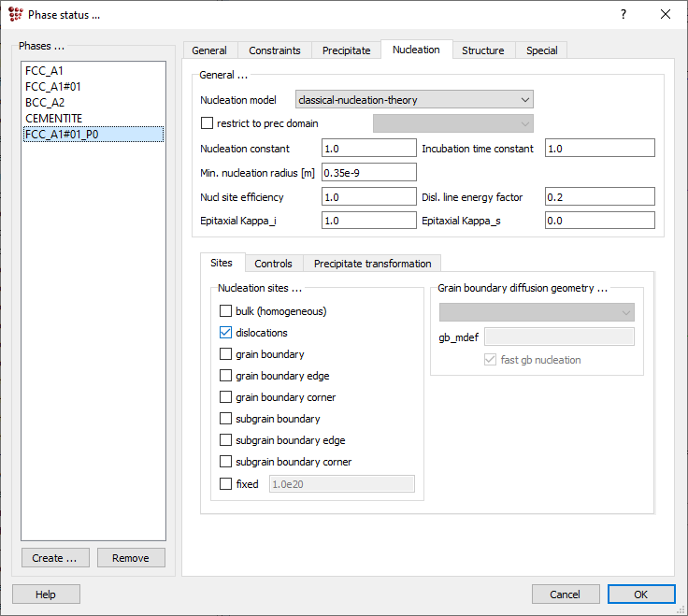Select FCC_A1 phase in list

coord(93,71)
